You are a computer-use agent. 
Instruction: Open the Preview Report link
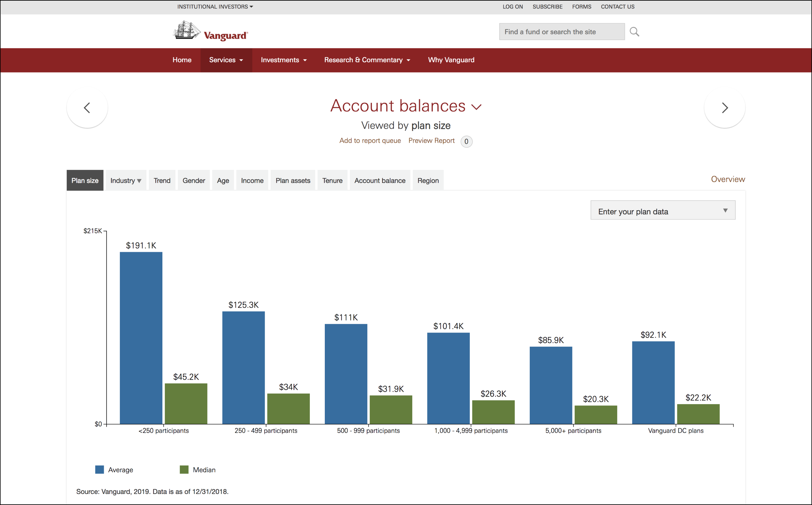coord(431,141)
